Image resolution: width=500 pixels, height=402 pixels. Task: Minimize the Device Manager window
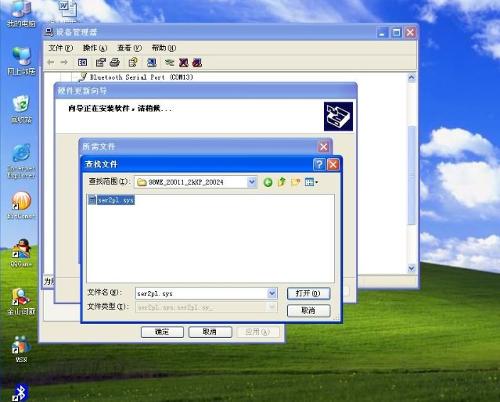click(382, 33)
